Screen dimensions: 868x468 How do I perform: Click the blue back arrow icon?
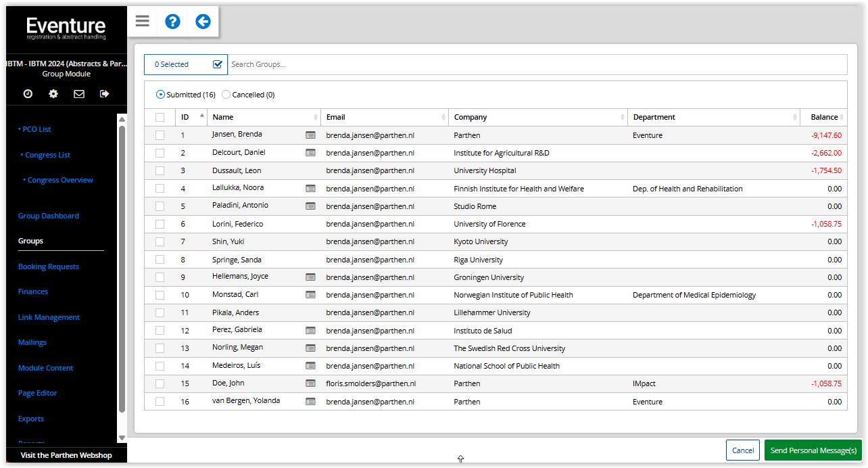click(x=203, y=22)
